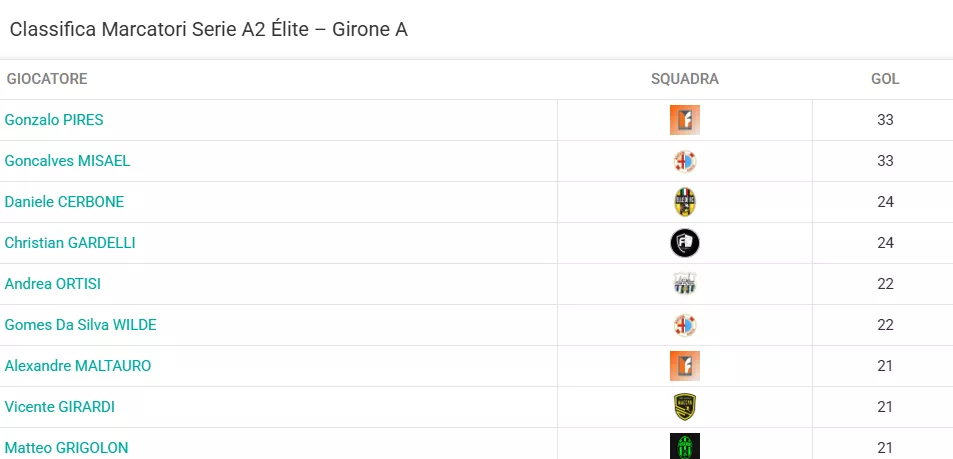Open Alexandre MALTAURO player page
This screenshot has width=953, height=459.
tap(78, 366)
